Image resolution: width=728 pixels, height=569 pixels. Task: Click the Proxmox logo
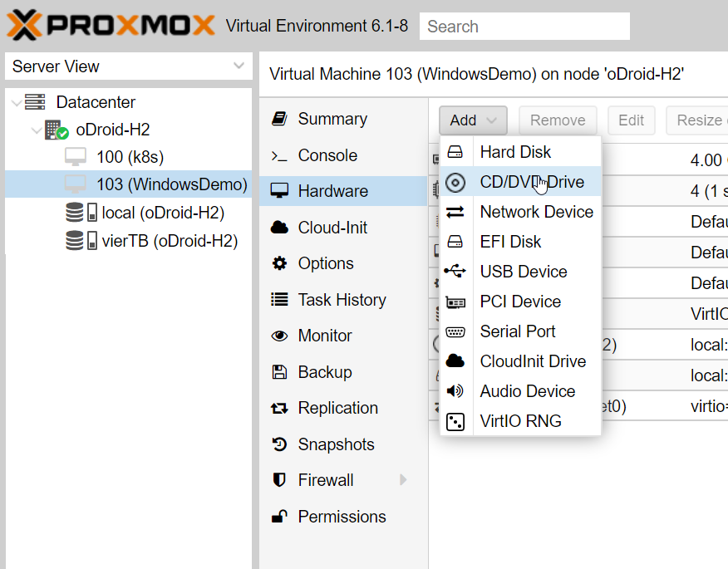111,25
